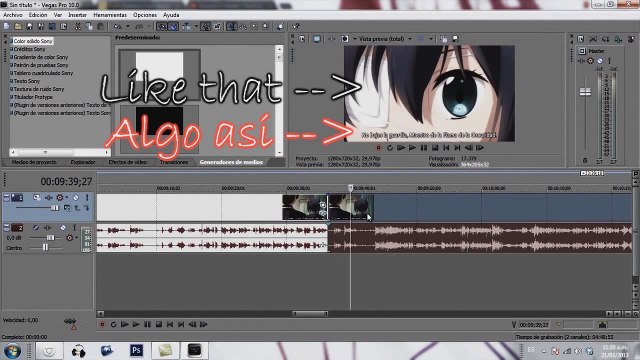Create a new project with toolbar icon
Viewport: 640px width, 360px height.
(x=7, y=27)
